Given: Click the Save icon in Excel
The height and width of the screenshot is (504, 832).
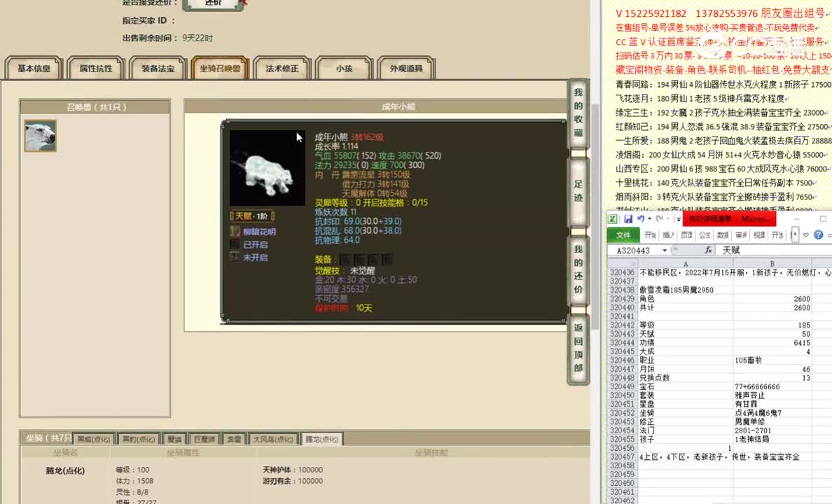Looking at the screenshot, I should [x=629, y=218].
